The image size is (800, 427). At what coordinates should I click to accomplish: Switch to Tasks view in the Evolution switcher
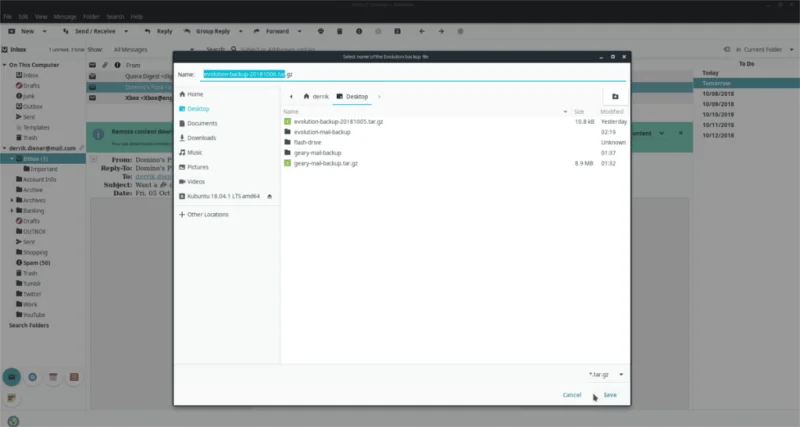point(74,377)
